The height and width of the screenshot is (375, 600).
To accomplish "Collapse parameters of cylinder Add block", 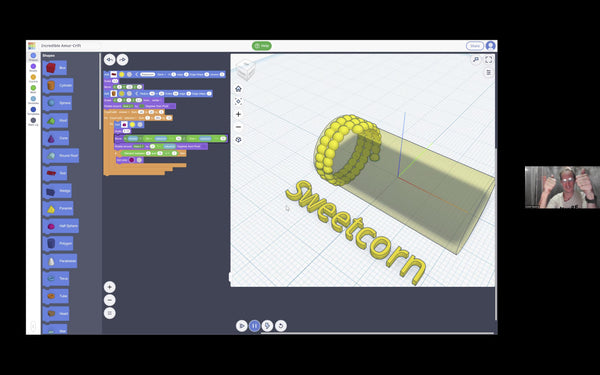I will point(137,93).
